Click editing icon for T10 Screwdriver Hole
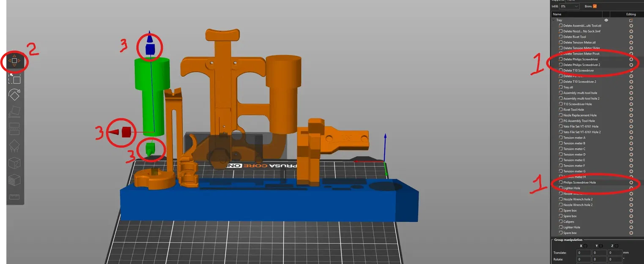Screen dimensions: 644x264 (631, 104)
